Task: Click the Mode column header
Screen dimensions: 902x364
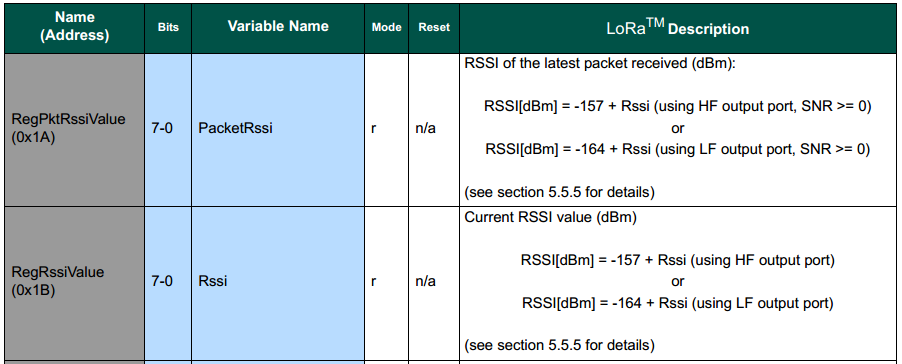Action: click(387, 28)
